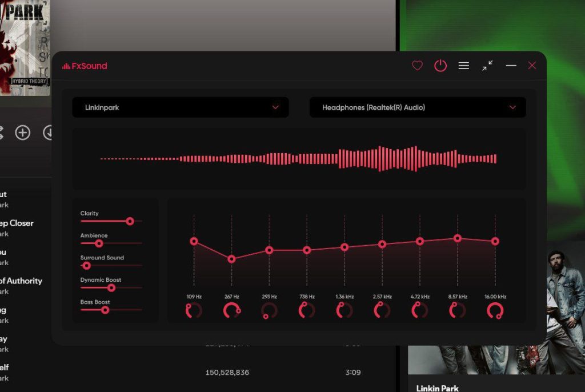The image size is (585, 392).
Task: Toggle the FxSound power button
Action: pyautogui.click(x=440, y=66)
